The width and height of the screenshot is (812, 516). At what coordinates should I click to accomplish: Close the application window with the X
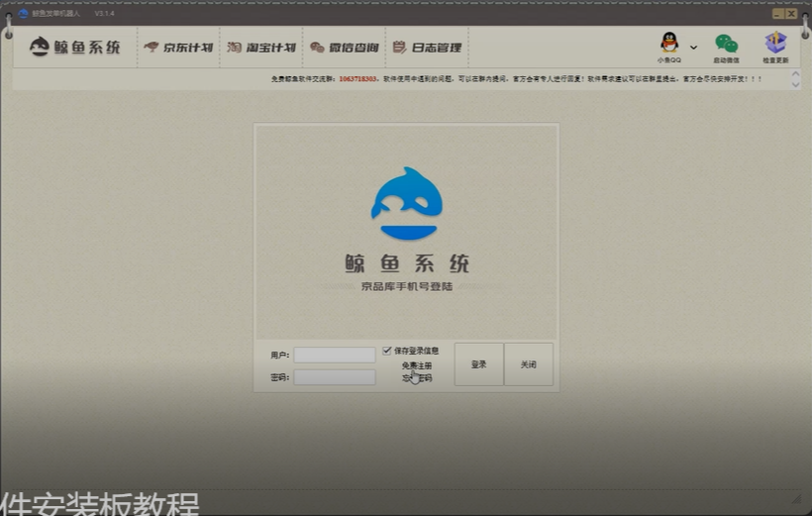(x=791, y=14)
